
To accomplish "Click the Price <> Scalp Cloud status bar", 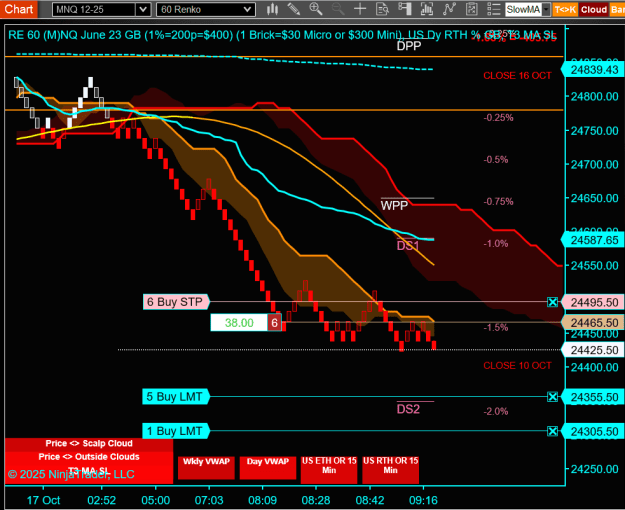I will (x=89, y=443).
